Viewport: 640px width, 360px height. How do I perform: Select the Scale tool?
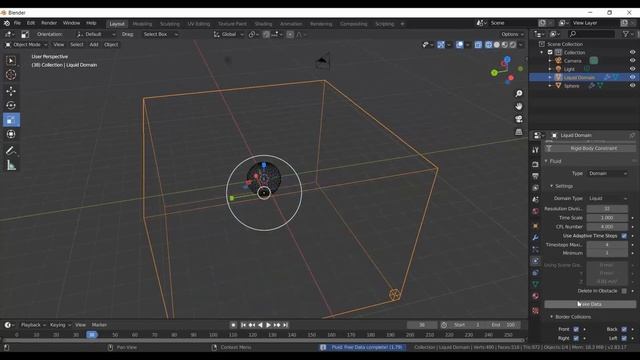tap(11, 120)
